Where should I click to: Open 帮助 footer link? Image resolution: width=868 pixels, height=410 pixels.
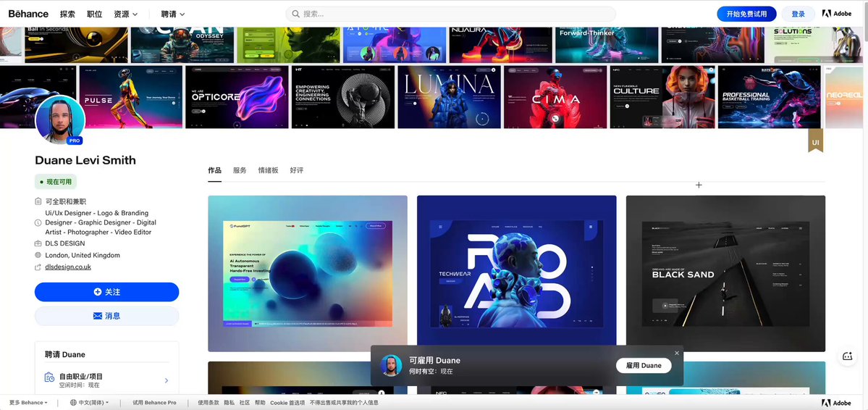(260, 403)
